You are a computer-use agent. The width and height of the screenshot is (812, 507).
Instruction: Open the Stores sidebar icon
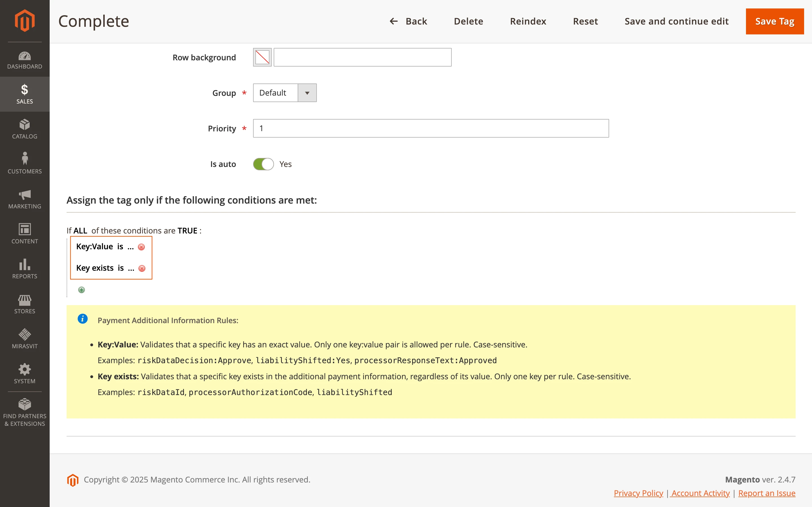pos(25,303)
